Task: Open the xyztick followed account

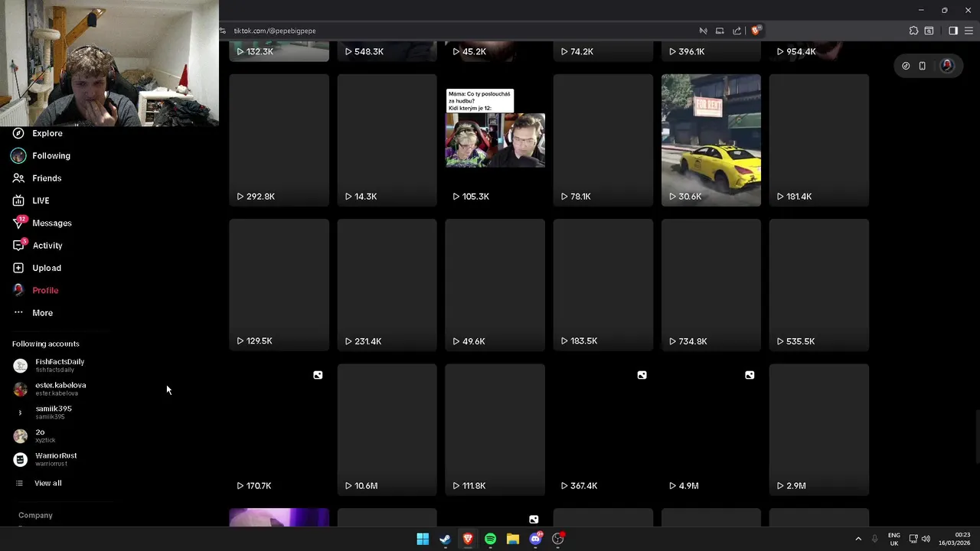Action: 45,435
